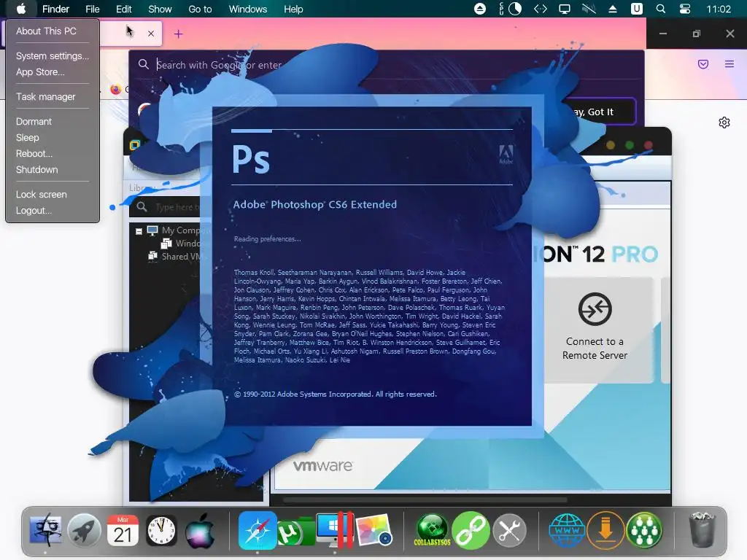Open the wrench and screwdriver tools dock icon
Viewport: 747px width, 560px height.
point(509,530)
